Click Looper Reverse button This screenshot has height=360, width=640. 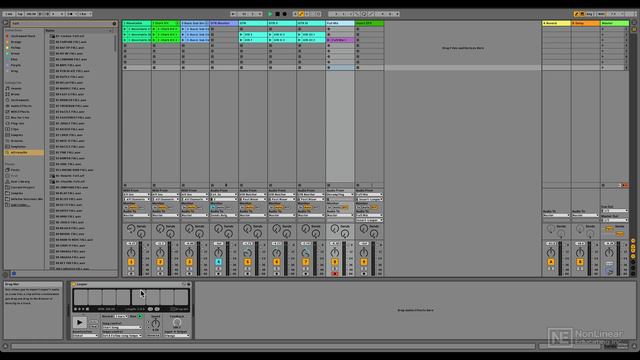pos(153,336)
